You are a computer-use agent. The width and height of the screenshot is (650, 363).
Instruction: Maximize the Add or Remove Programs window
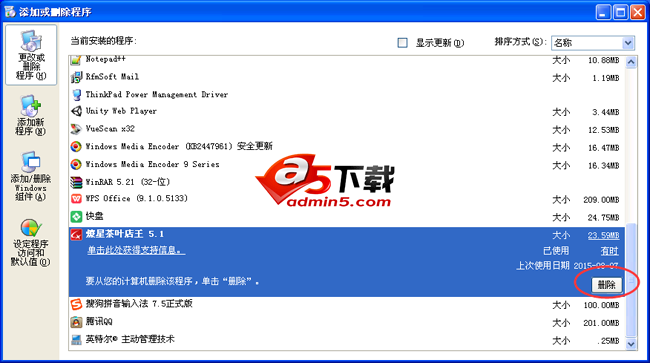tap(621, 12)
